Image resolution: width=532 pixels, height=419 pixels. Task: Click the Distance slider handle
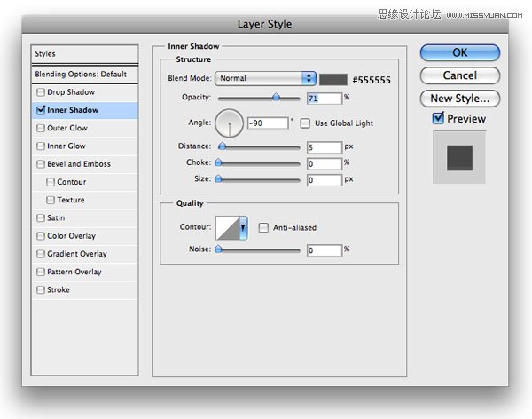pyautogui.click(x=223, y=146)
